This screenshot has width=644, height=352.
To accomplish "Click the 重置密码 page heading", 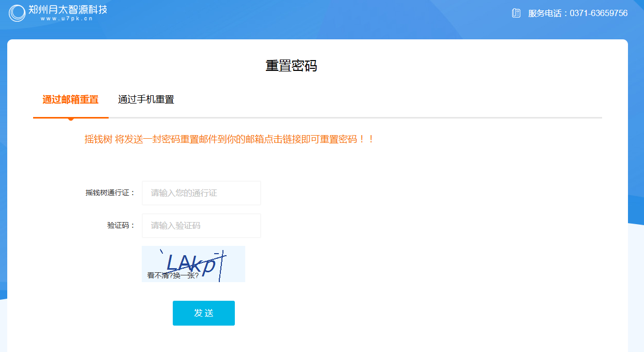I will click(291, 66).
